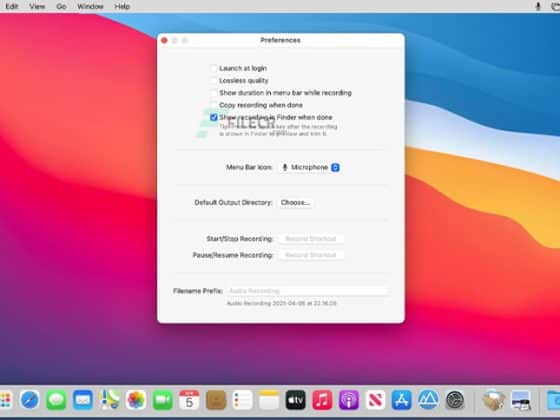Viewport: 560px width, 420px height.
Task: Open Safari from the Dock
Action: tap(30, 400)
